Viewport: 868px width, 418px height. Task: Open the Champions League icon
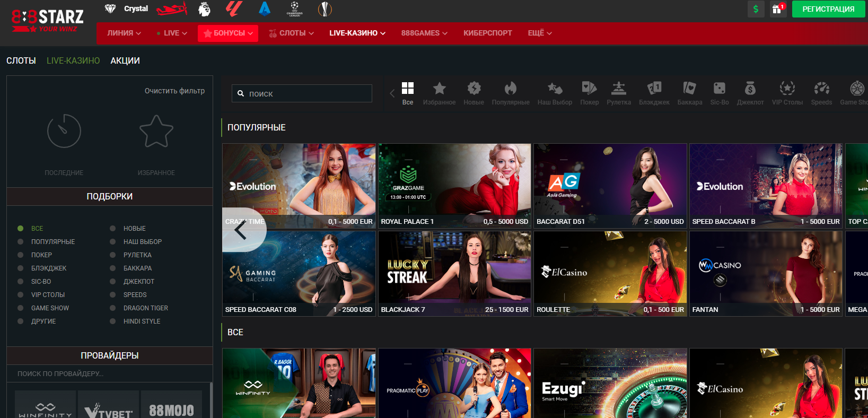(294, 8)
